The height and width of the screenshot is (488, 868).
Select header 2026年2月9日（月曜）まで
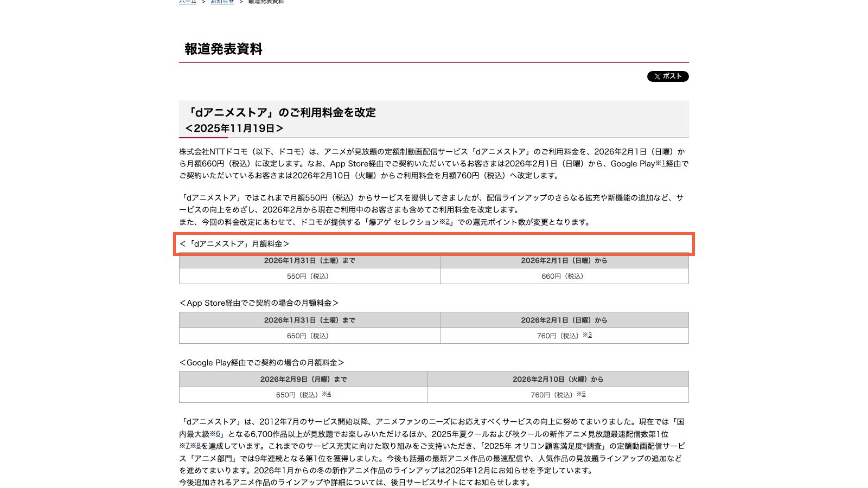pos(303,379)
